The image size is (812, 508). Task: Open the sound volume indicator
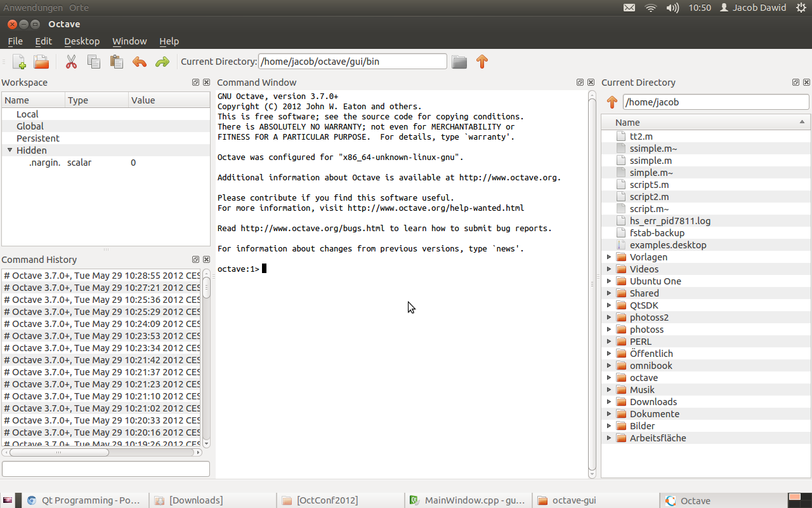pos(672,8)
